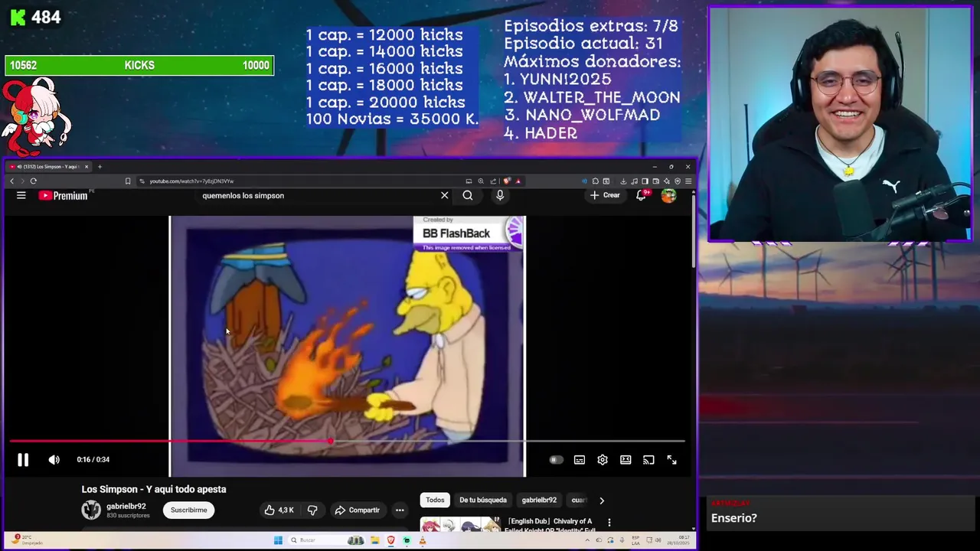Screen dimensions: 980x551
Task: Start voice search with the microphone
Action: point(500,195)
